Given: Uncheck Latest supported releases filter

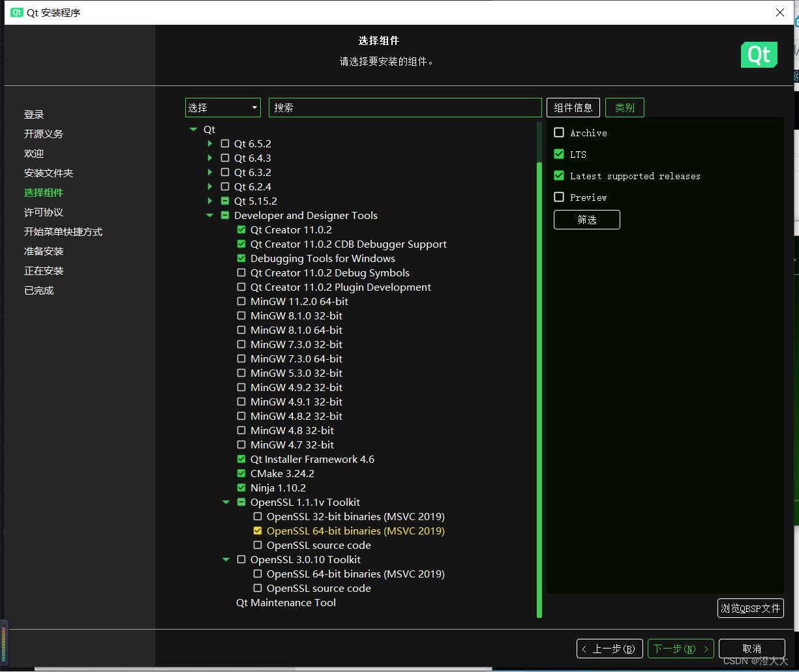Looking at the screenshot, I should point(559,175).
